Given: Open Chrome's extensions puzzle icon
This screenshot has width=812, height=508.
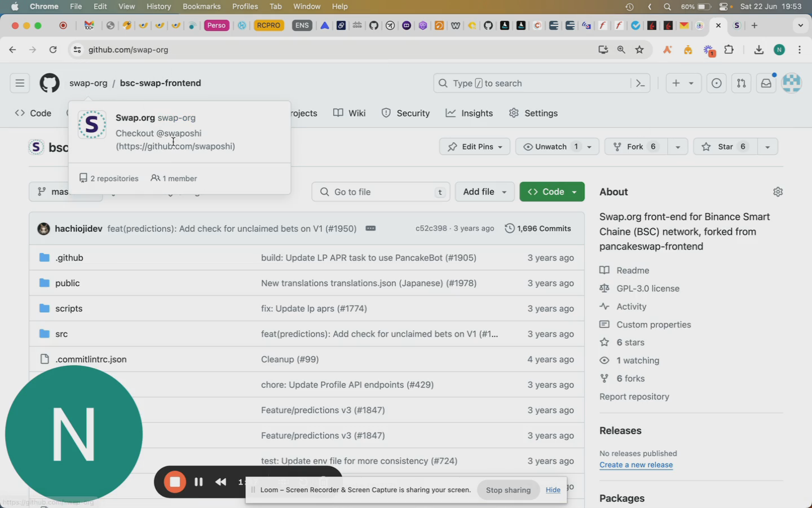Looking at the screenshot, I should pyautogui.click(x=729, y=50).
